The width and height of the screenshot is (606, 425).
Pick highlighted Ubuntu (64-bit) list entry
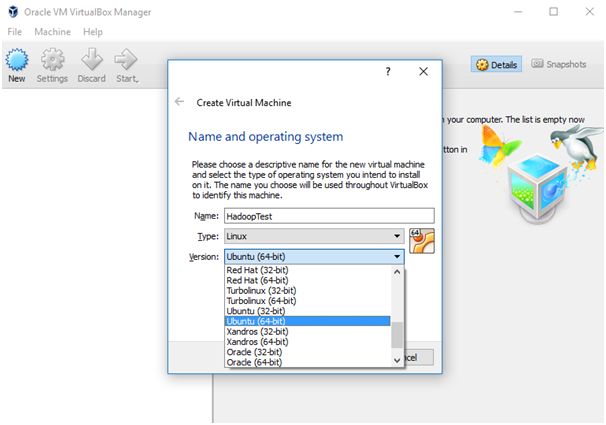308,321
